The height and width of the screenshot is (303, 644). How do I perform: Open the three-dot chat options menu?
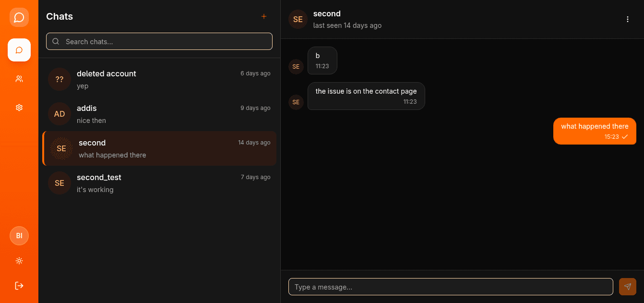click(x=627, y=19)
